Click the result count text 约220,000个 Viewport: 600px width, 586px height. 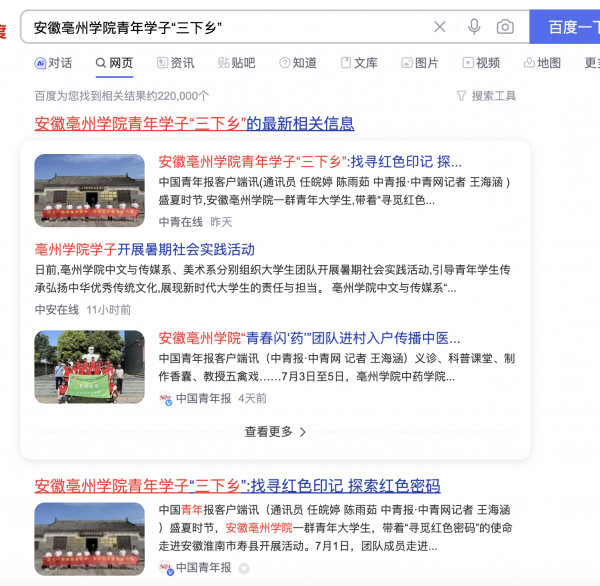(x=122, y=96)
